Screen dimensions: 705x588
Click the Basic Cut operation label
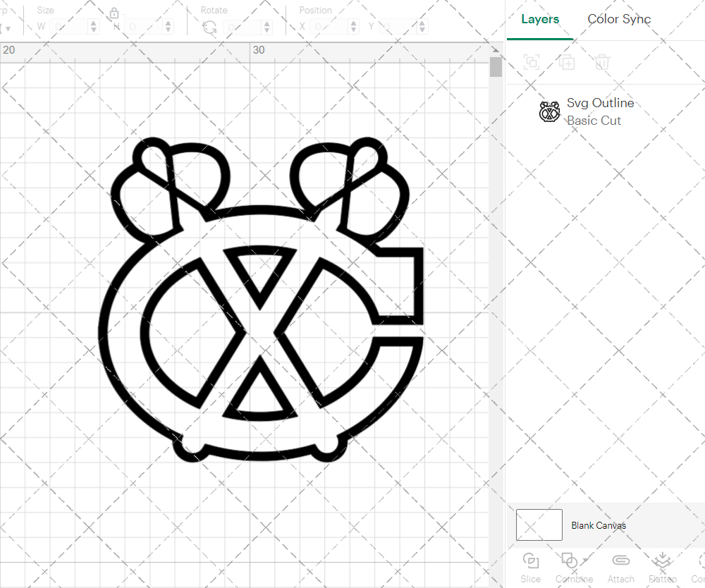[594, 121]
